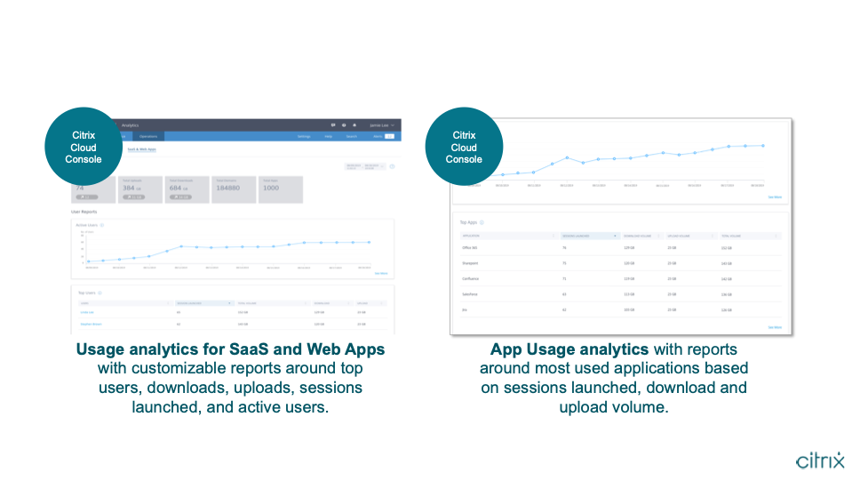This screenshot has height=489, width=868.
Task: Open the Help item in the blue navigation bar
Action: click(328, 136)
